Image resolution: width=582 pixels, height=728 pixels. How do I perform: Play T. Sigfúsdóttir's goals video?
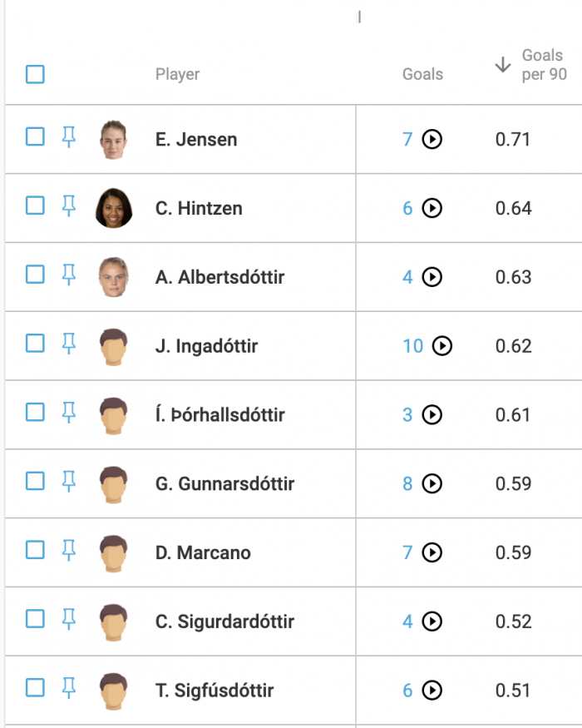click(432, 691)
